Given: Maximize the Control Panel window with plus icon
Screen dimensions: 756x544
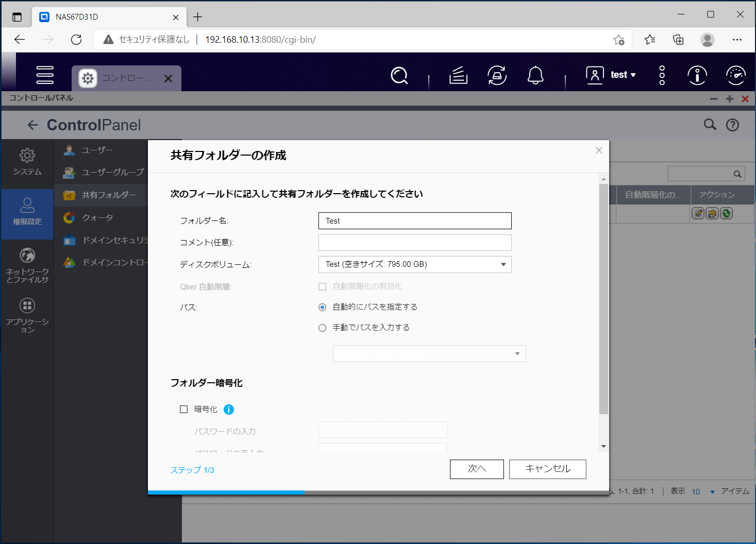Looking at the screenshot, I should click(x=729, y=99).
